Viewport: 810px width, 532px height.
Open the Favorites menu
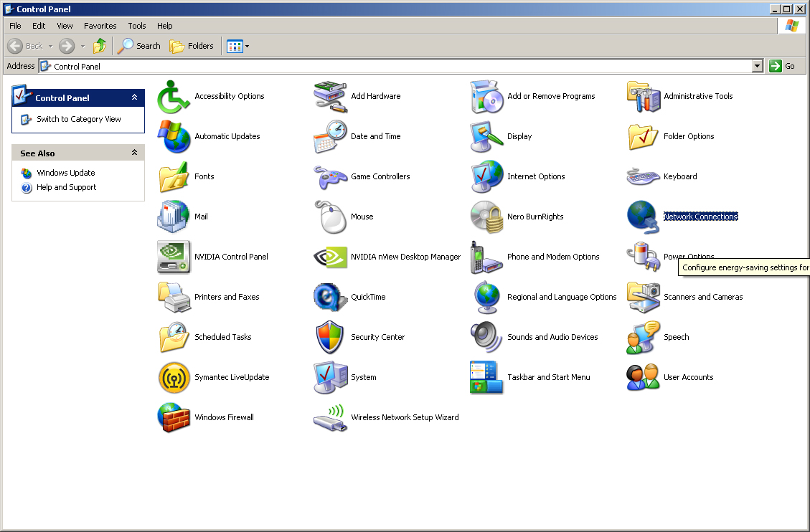[x=100, y=26]
